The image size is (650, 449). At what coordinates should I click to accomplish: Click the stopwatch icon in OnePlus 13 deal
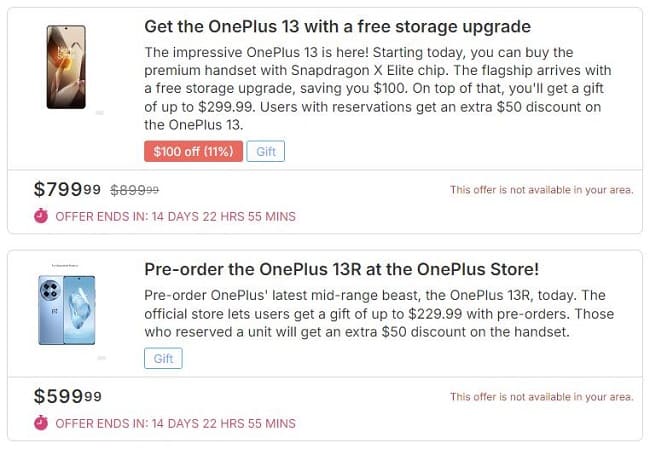click(41, 215)
